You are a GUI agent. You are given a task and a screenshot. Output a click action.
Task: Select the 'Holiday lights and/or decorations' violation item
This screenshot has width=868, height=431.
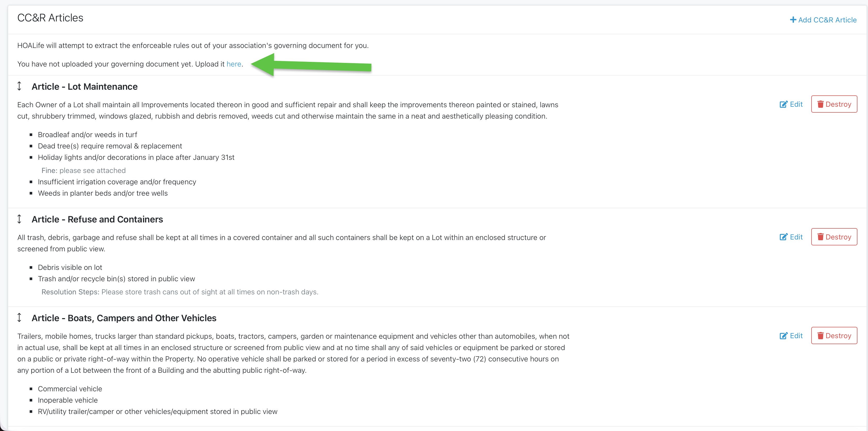pyautogui.click(x=136, y=157)
